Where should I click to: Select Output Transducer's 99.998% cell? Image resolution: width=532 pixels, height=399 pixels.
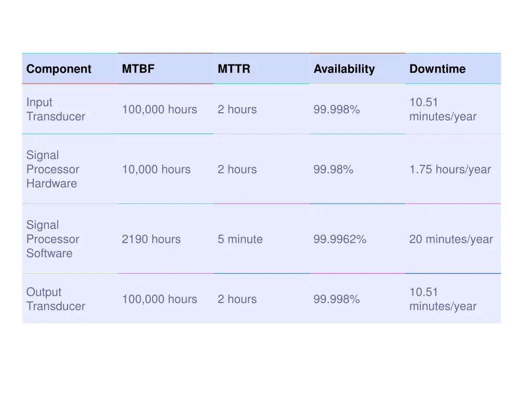pyautogui.click(x=357, y=299)
